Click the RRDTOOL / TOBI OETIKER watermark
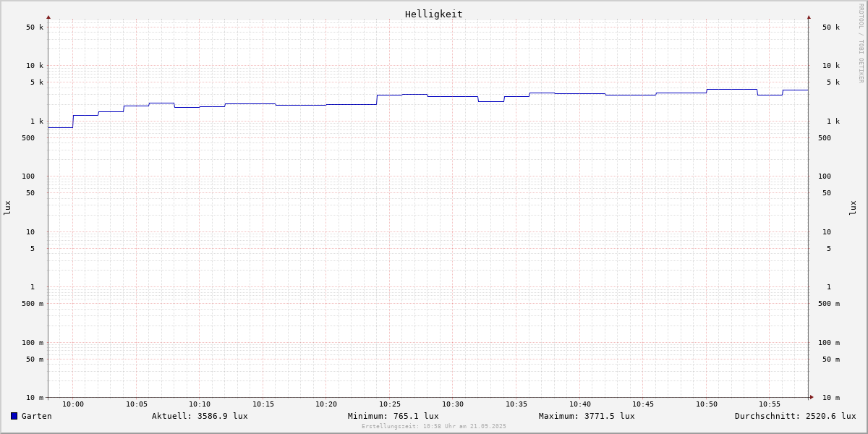The width and height of the screenshot is (868, 434). pyautogui.click(x=861, y=43)
